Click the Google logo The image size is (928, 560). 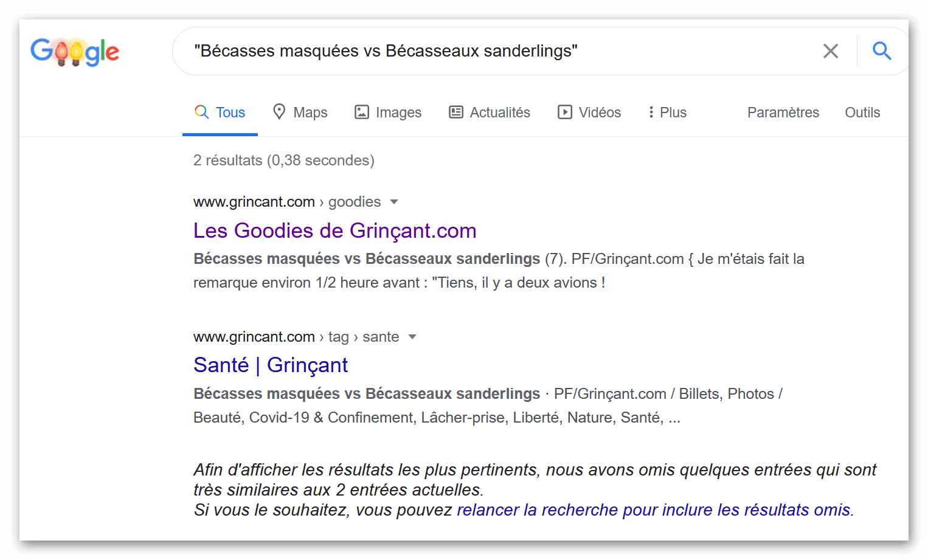pyautogui.click(x=75, y=52)
